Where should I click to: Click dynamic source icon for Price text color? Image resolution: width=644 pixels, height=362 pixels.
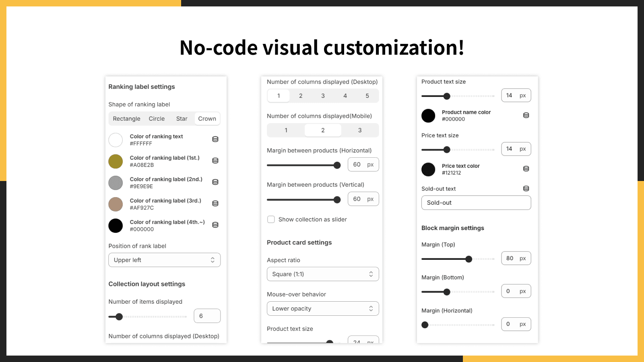pyautogui.click(x=526, y=169)
